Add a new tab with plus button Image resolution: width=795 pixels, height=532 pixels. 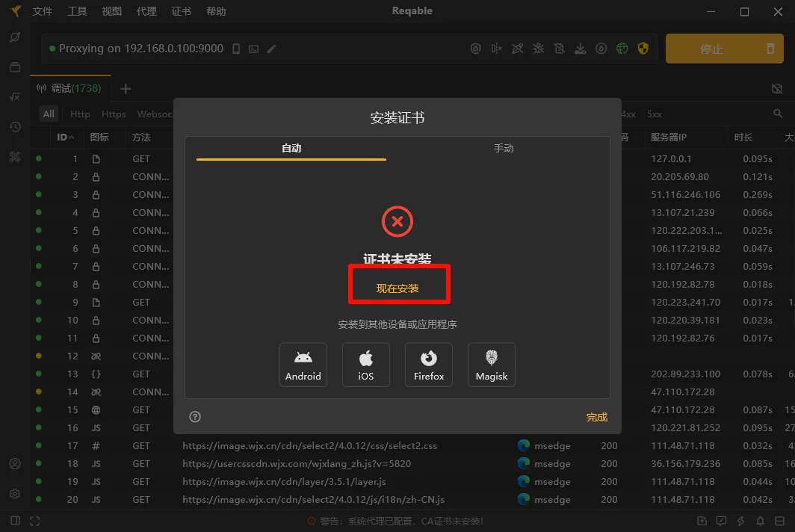click(x=126, y=89)
